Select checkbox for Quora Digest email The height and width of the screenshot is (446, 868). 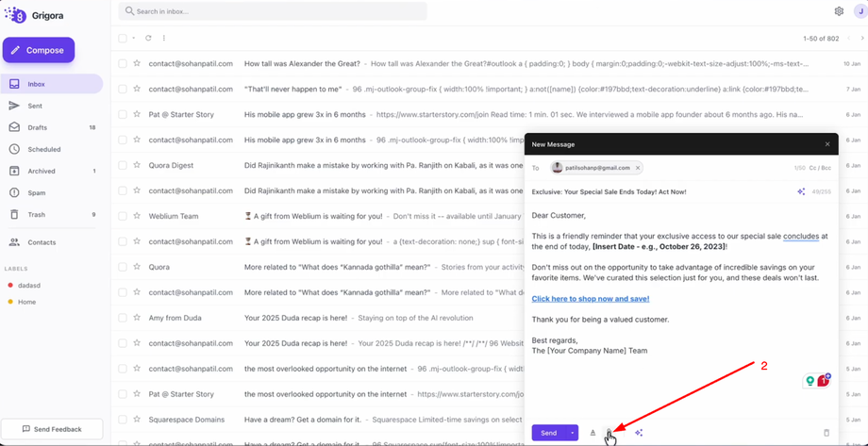click(123, 165)
